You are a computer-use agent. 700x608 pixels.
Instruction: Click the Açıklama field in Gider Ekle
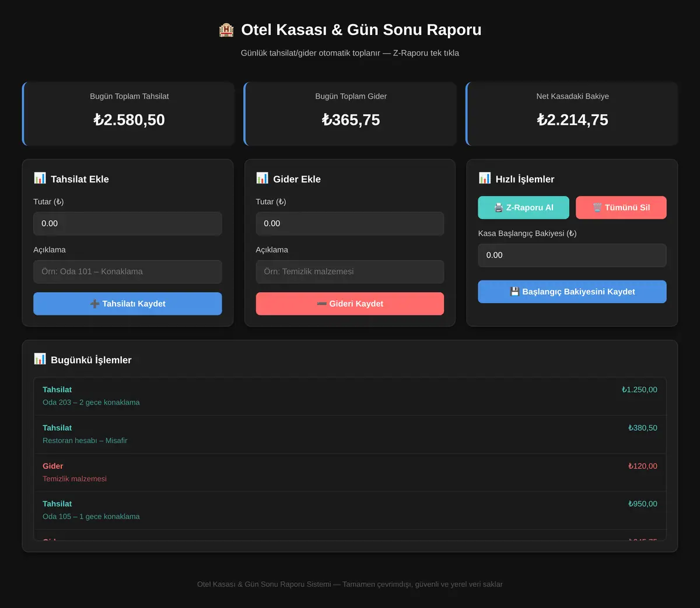[350, 272]
